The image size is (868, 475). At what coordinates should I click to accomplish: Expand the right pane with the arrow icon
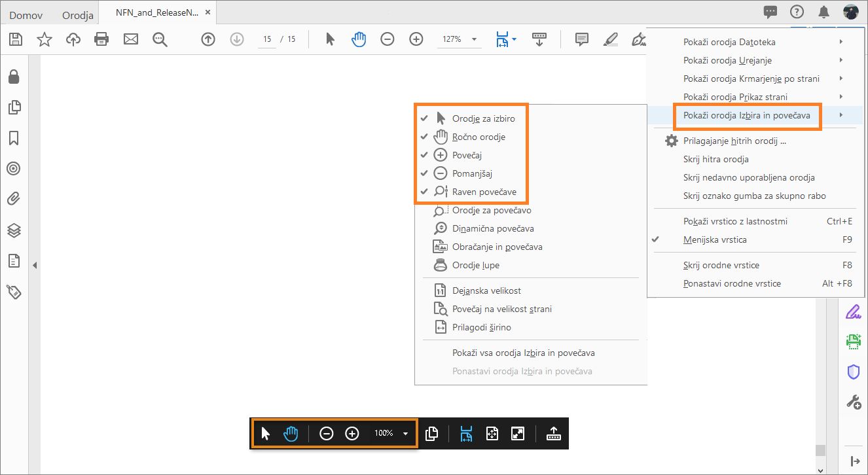coord(854,461)
